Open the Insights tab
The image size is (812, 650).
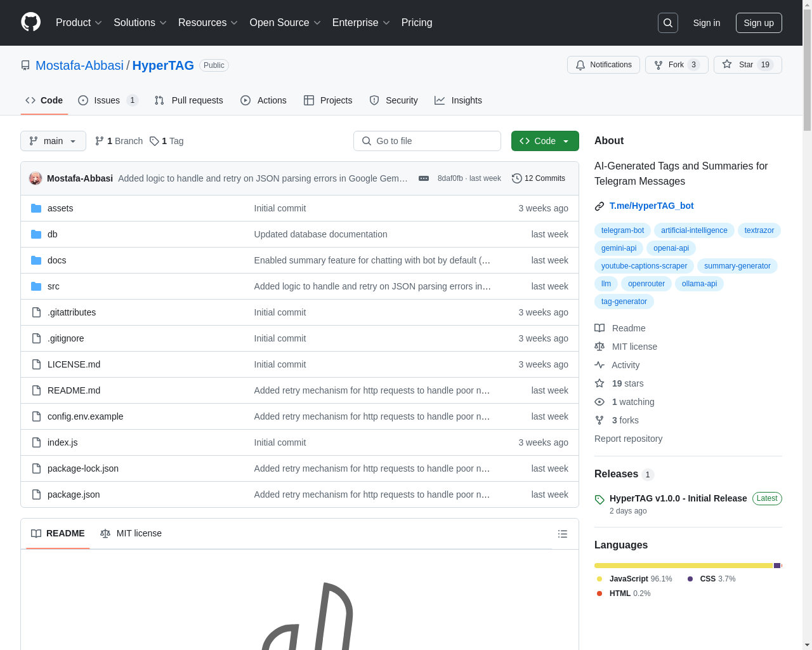[458, 100]
